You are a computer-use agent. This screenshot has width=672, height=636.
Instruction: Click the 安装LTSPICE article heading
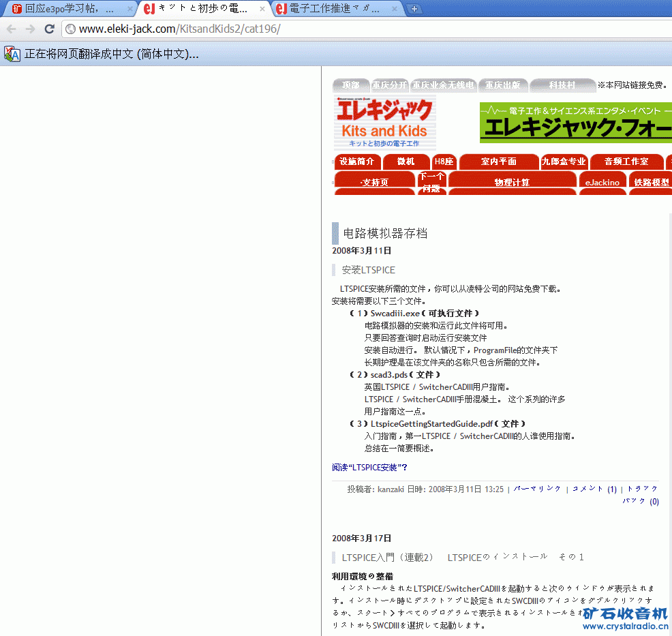(x=369, y=270)
